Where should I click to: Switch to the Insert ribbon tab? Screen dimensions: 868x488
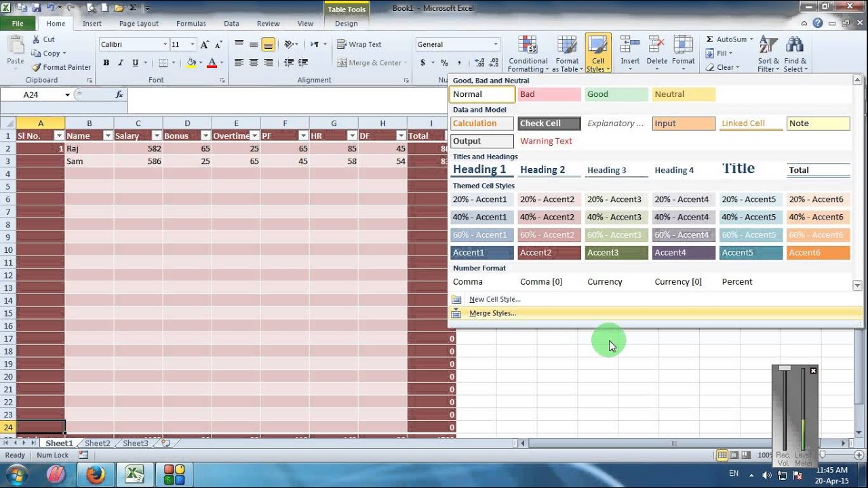pyautogui.click(x=92, y=23)
